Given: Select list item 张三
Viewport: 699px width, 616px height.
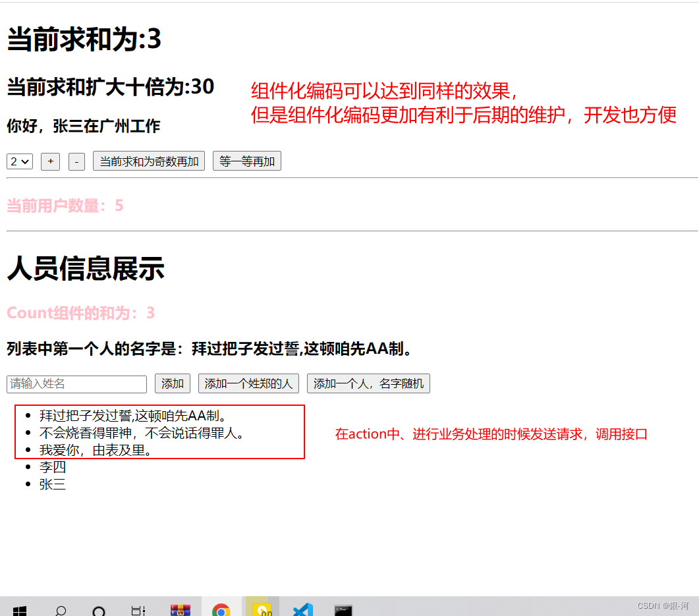Looking at the screenshot, I should click(x=53, y=484).
